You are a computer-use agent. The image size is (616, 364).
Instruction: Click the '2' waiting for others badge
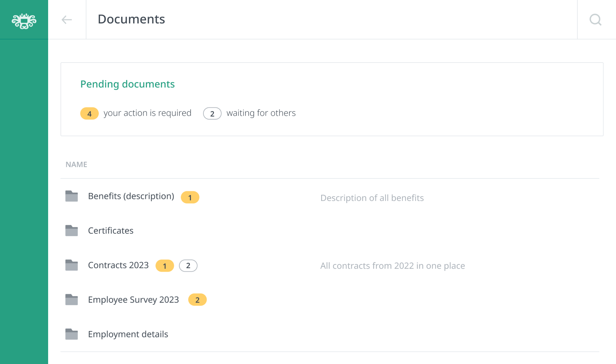click(212, 113)
